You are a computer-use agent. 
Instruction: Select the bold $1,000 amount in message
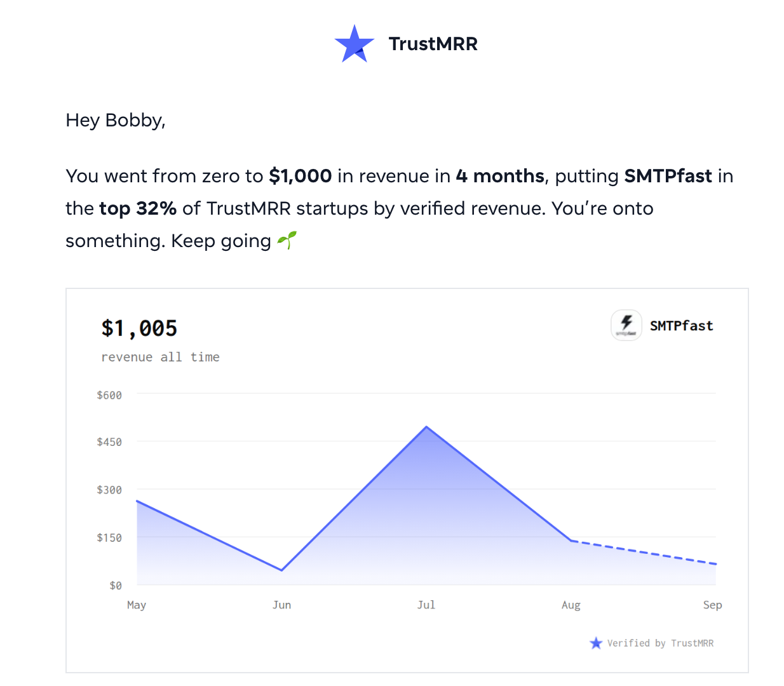[x=301, y=176]
